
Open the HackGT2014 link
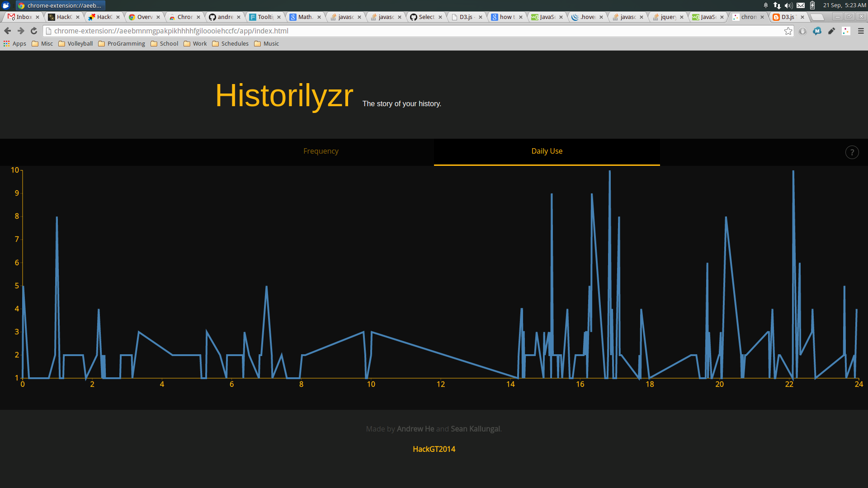tap(434, 449)
